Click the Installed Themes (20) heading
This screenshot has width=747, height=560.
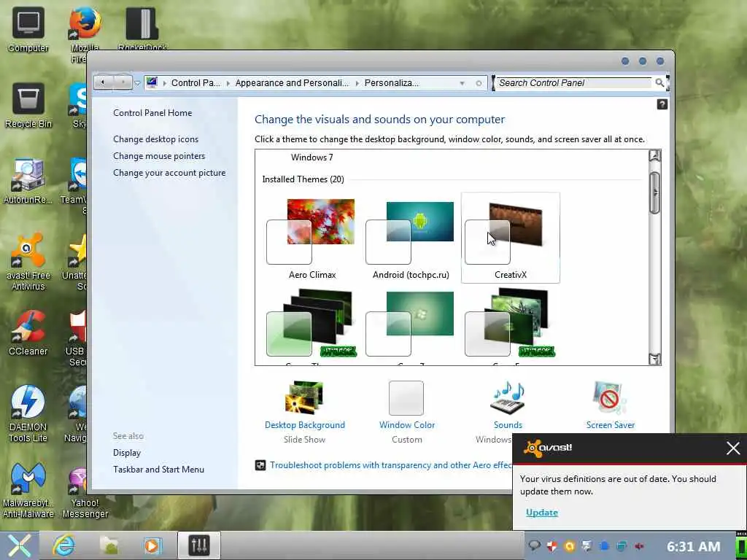tap(303, 179)
